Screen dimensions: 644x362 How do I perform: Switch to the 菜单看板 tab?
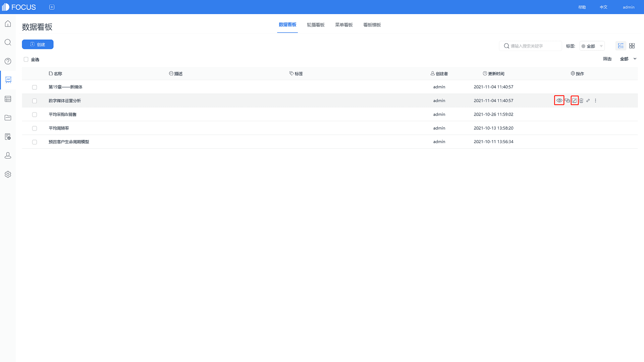tap(344, 25)
